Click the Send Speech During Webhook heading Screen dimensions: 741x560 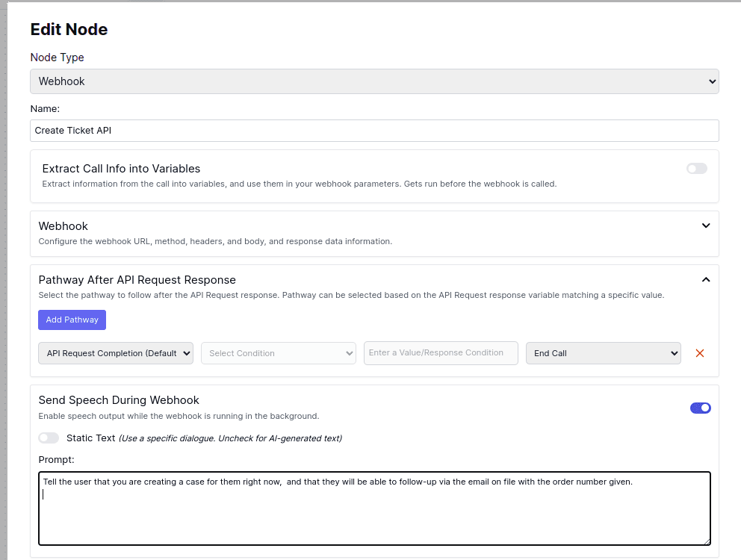119,400
